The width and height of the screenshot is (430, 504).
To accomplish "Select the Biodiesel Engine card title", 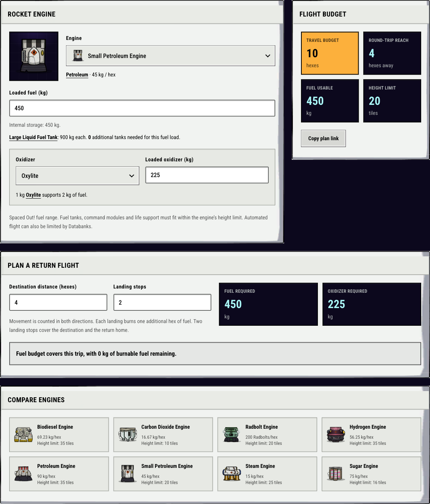I will [55, 427].
